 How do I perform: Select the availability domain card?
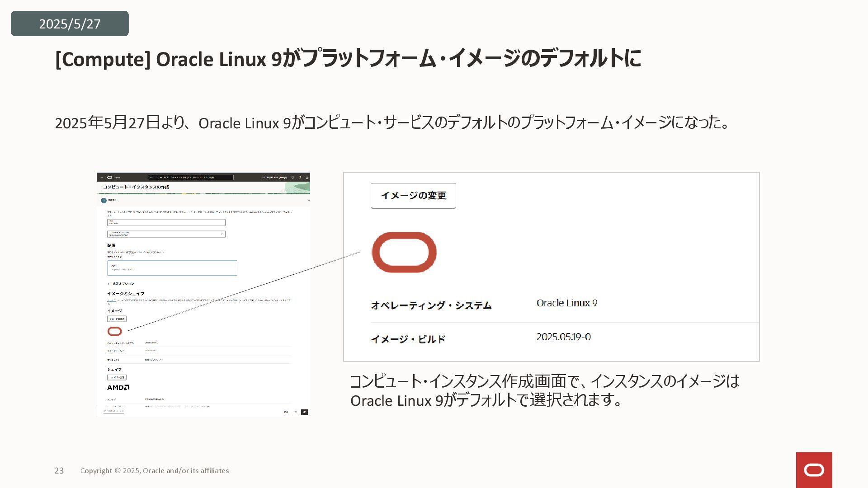(172, 268)
